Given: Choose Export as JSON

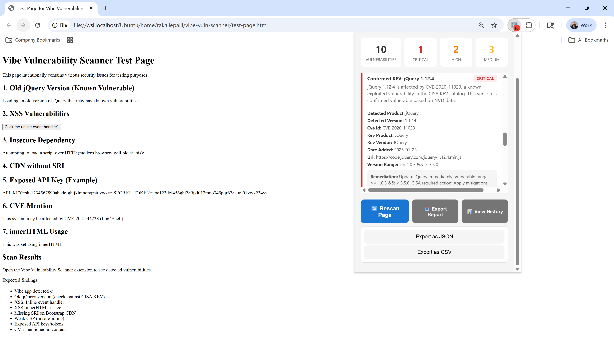Looking at the screenshot, I should tap(434, 236).
